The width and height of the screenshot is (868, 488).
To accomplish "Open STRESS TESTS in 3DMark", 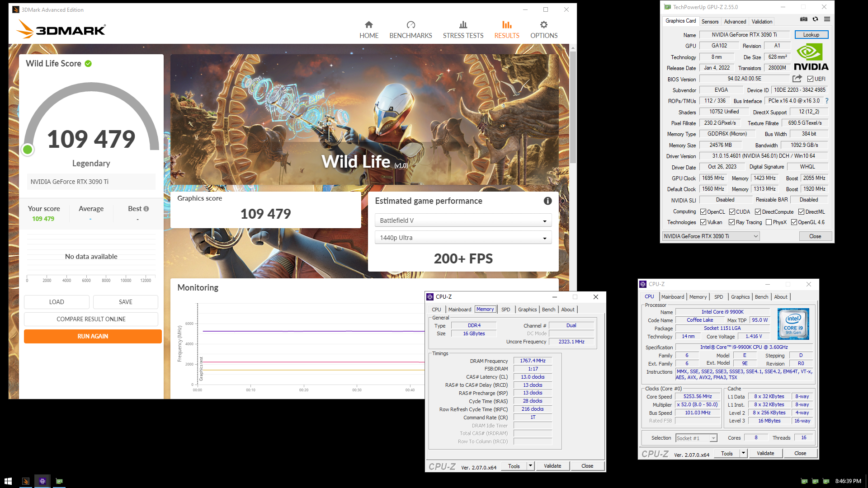I will pos(463,30).
